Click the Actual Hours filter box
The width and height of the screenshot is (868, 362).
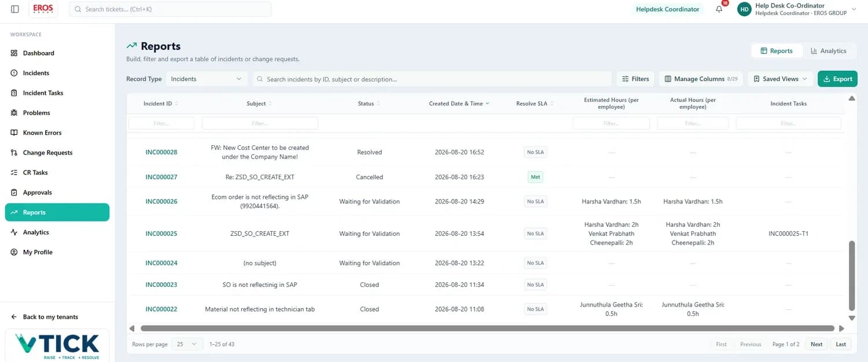693,123
